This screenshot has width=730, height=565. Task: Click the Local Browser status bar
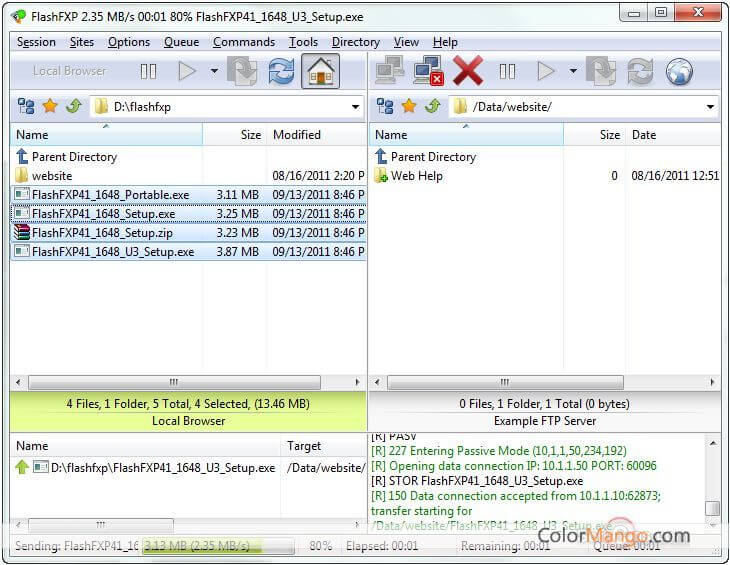pyautogui.click(x=189, y=412)
